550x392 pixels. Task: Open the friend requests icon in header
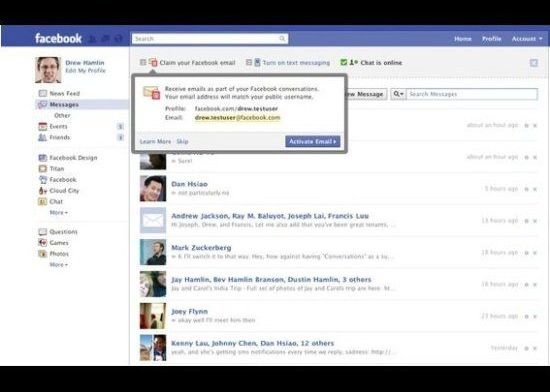pyautogui.click(x=93, y=39)
